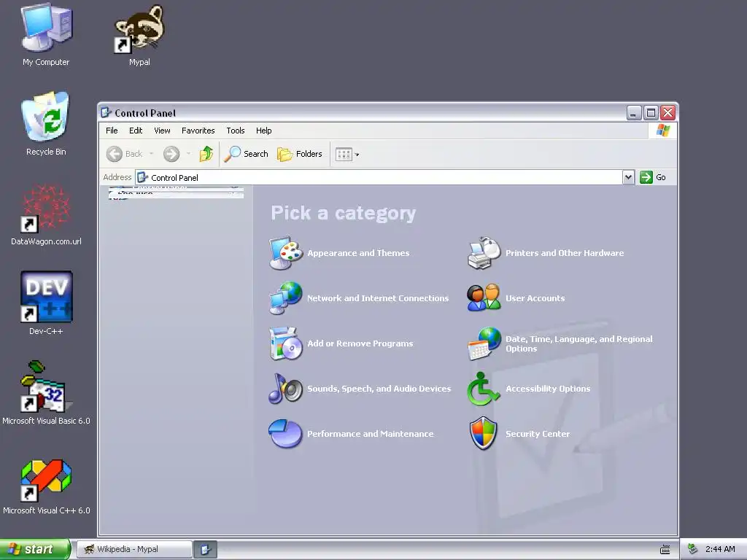Select My Computer desktop icon
This screenshot has height=560, width=747.
(46, 34)
